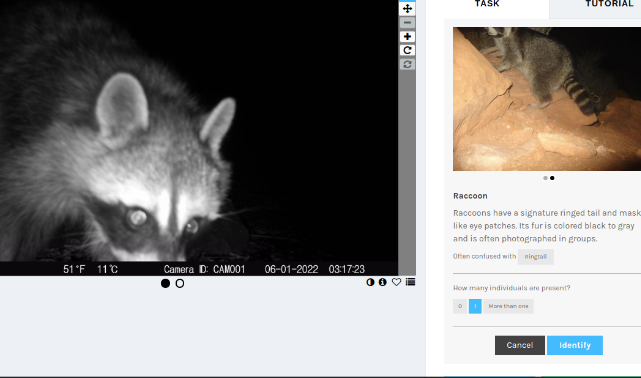This screenshot has width=641, height=378.
Task: Choose 0 individuals present
Action: [460, 306]
